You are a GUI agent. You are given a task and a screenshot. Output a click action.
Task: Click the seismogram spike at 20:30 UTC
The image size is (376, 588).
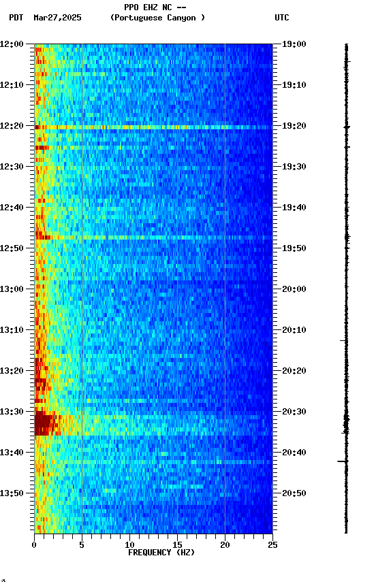coord(346,420)
